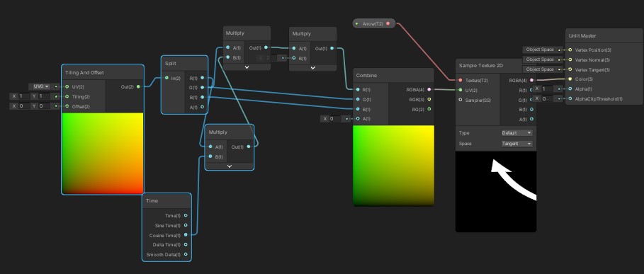This screenshot has width=644, height=274.
Task: Click the Color(3) port on Unlit Master
Action: click(x=570, y=79)
